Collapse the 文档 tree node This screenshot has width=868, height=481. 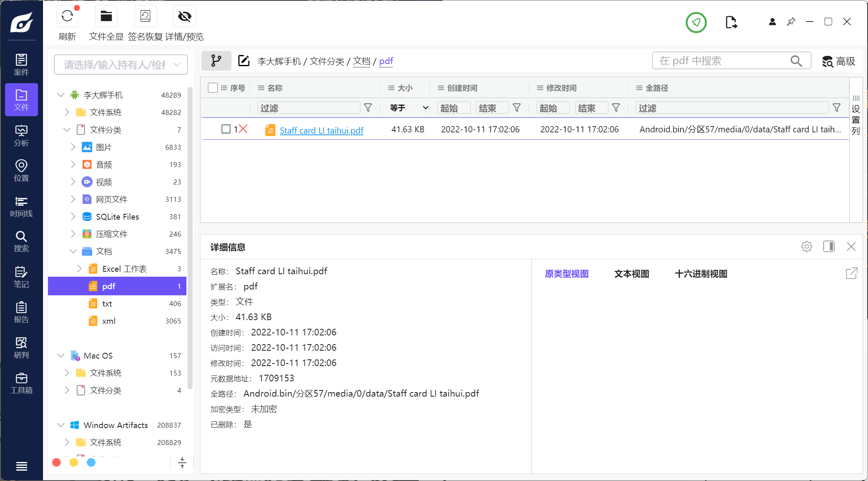73,251
